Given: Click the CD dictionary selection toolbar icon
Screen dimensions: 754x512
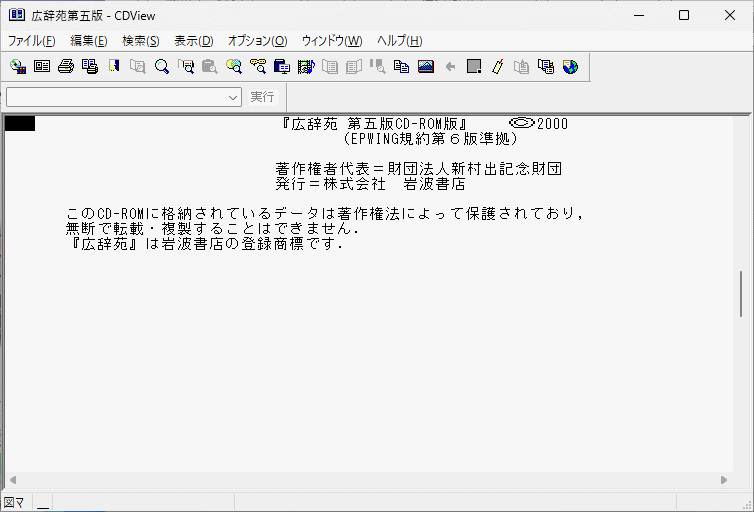Looking at the screenshot, I should 18,66.
